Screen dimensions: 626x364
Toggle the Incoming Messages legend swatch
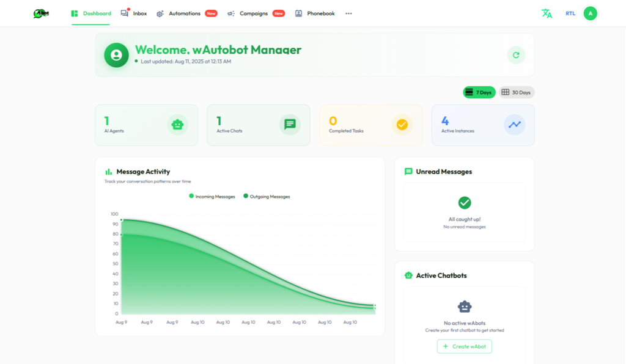coord(191,196)
